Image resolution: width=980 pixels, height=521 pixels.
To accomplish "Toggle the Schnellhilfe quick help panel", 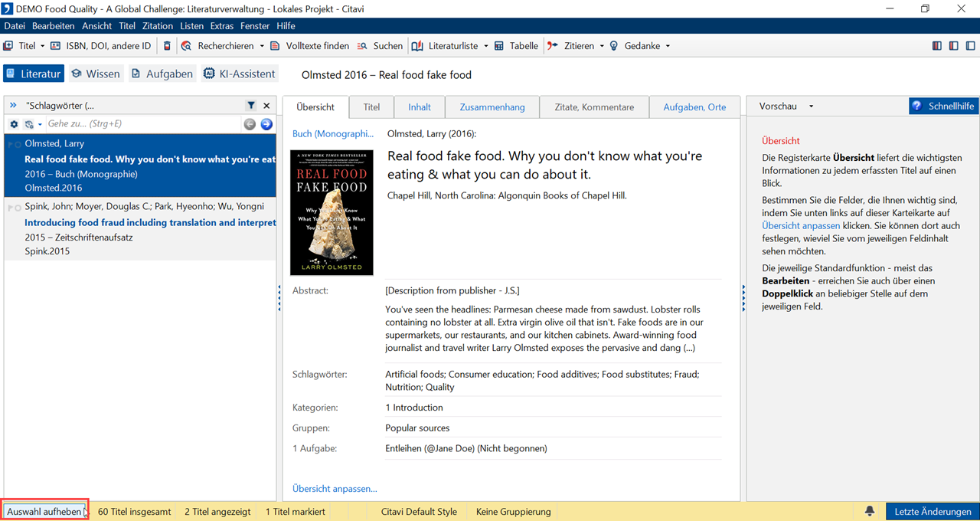I will [943, 106].
